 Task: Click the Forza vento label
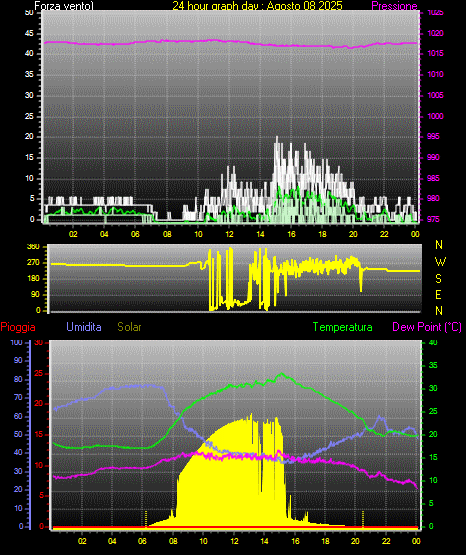click(x=64, y=6)
